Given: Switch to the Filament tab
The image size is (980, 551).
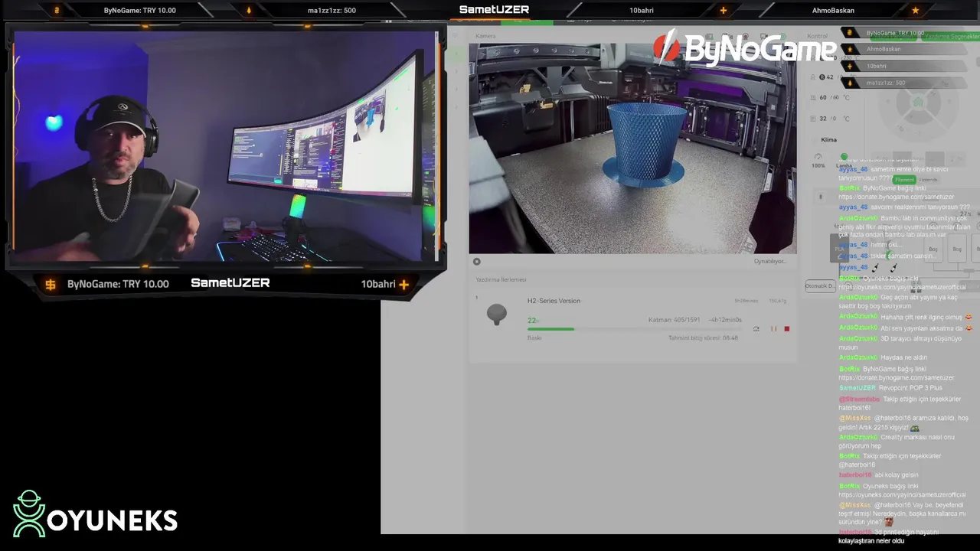Looking at the screenshot, I should [904, 180].
